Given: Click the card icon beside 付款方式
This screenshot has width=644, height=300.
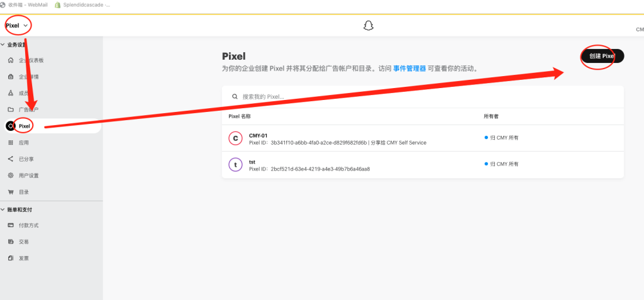Looking at the screenshot, I should (11, 226).
